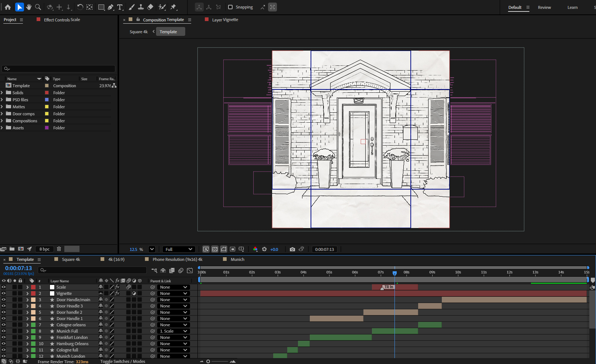The image size is (596, 364).
Task: Select the Eraser tool
Action: coord(150,7)
